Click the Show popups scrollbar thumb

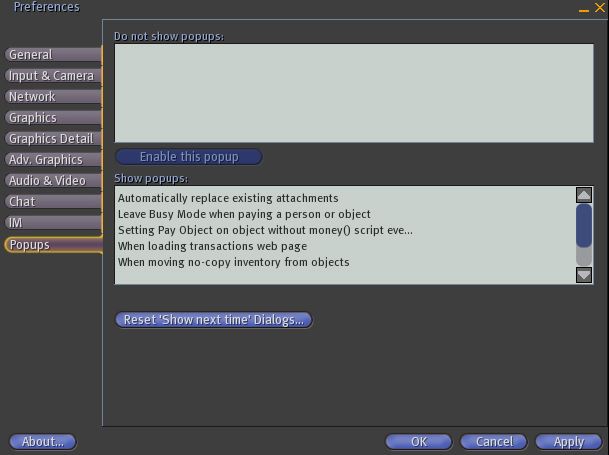[x=584, y=225]
